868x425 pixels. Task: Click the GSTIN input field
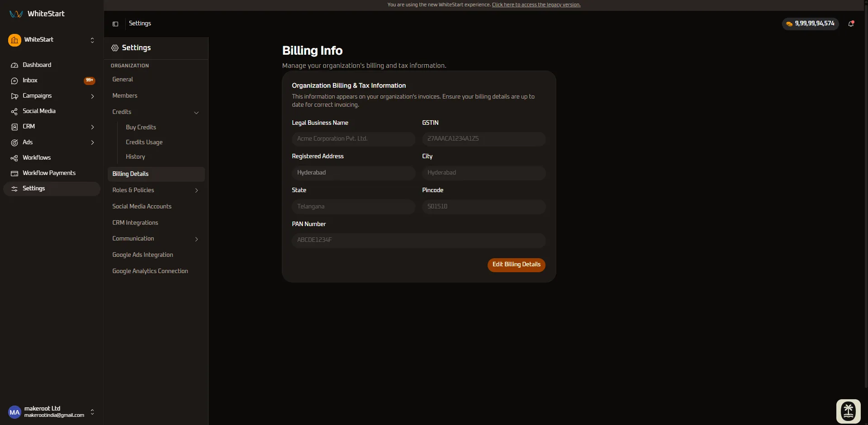(x=484, y=139)
